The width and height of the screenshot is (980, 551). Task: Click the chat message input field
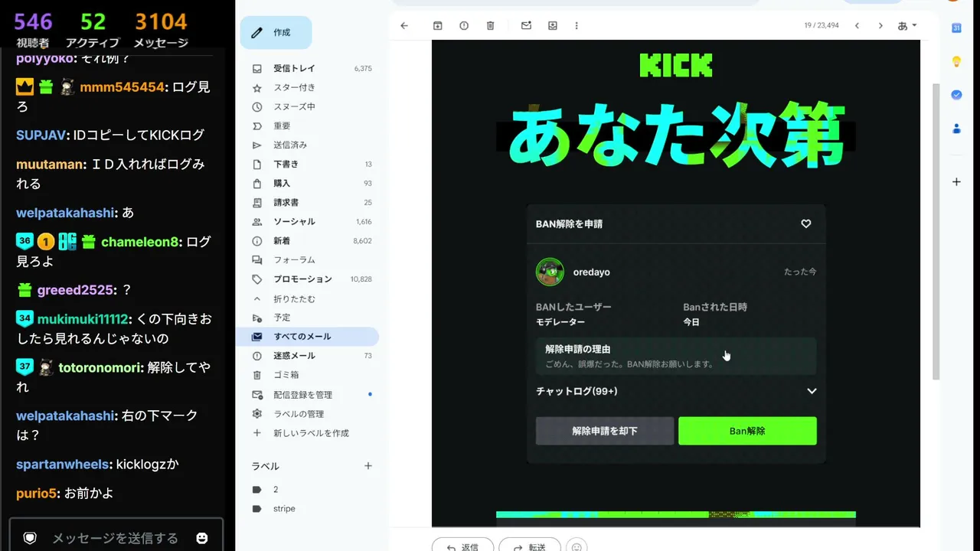tap(115, 538)
